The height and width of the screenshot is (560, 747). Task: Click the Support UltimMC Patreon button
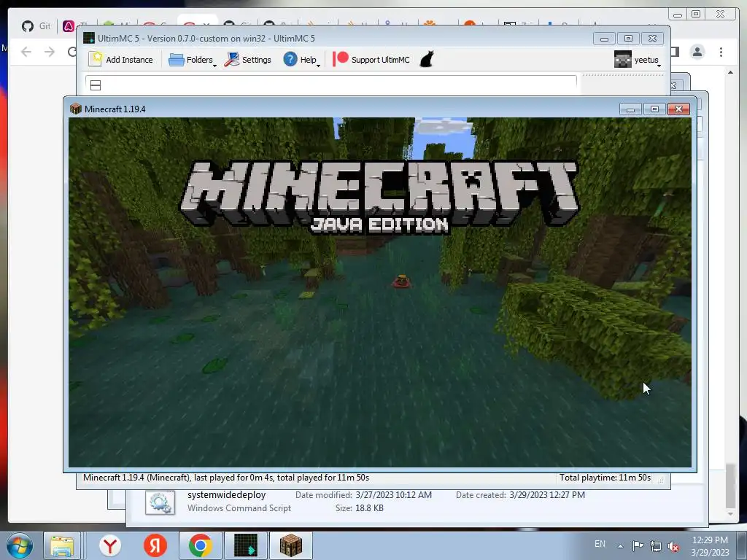tap(371, 60)
